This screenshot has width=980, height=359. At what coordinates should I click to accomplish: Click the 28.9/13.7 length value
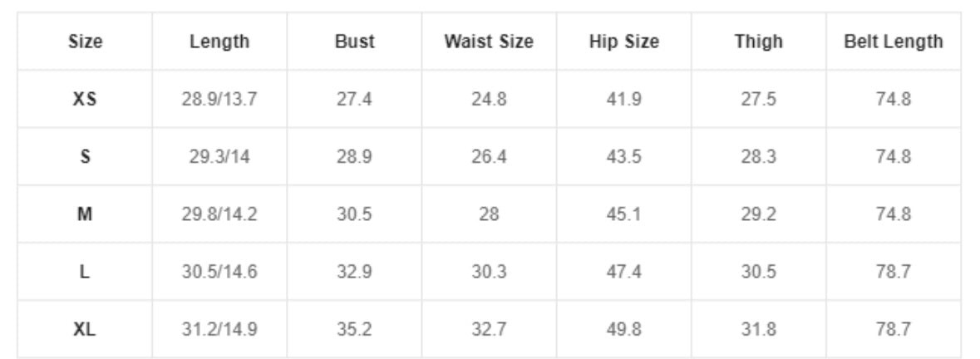pyautogui.click(x=219, y=99)
